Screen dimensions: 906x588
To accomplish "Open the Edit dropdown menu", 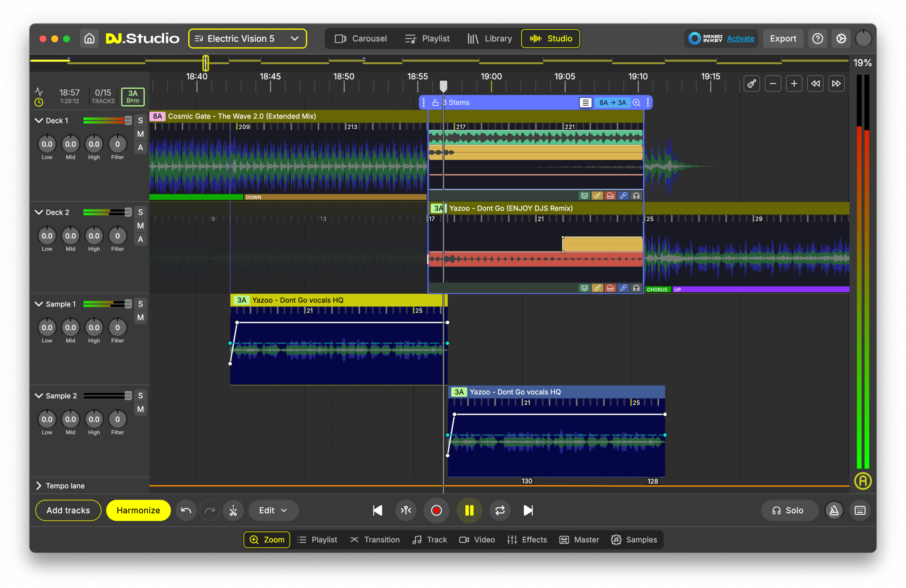I will click(273, 511).
